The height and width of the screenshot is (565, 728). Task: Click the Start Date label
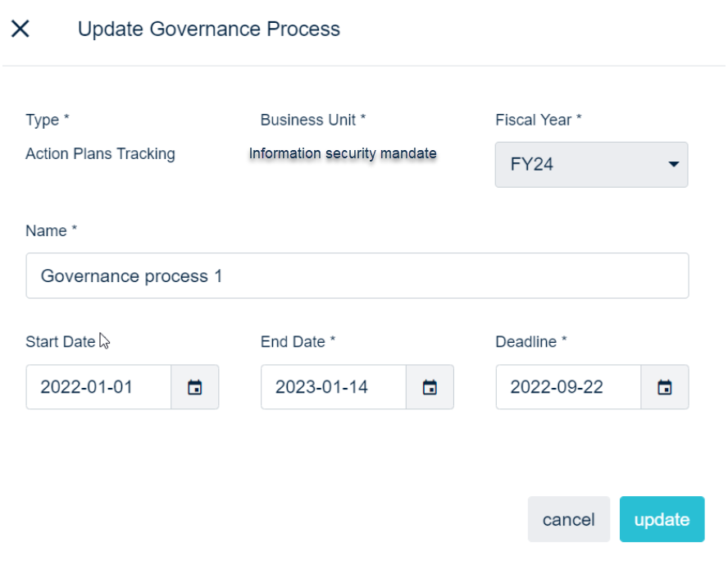click(60, 342)
